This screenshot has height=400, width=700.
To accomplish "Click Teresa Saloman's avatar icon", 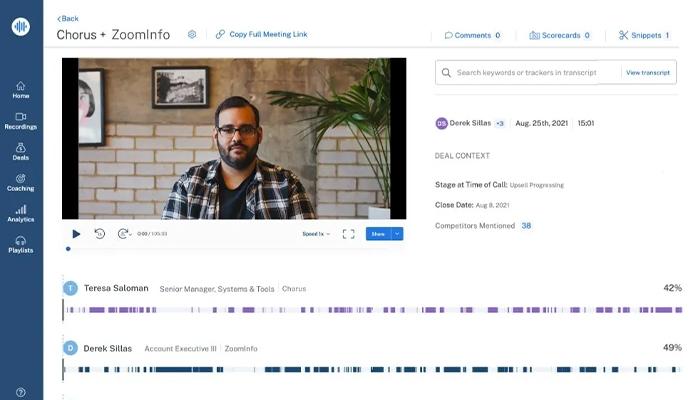I will coord(70,288).
